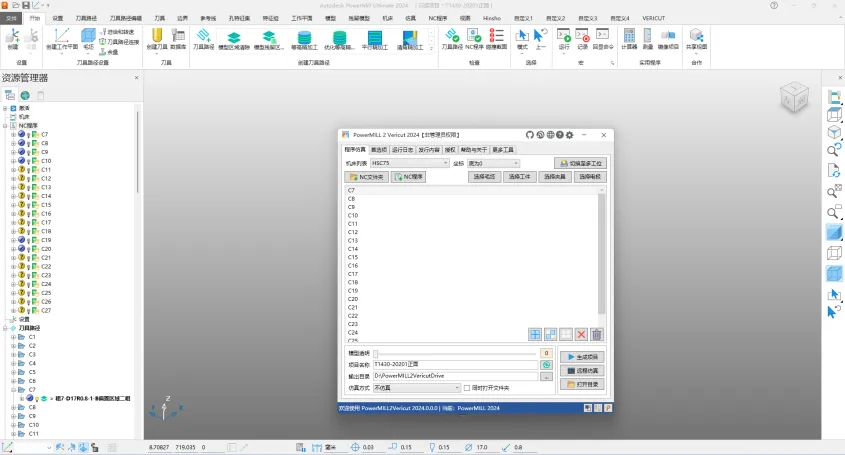Screen dimensions: 845x455
Task: Click the model transparency (模型透明) slider handle
Action: tap(376, 354)
